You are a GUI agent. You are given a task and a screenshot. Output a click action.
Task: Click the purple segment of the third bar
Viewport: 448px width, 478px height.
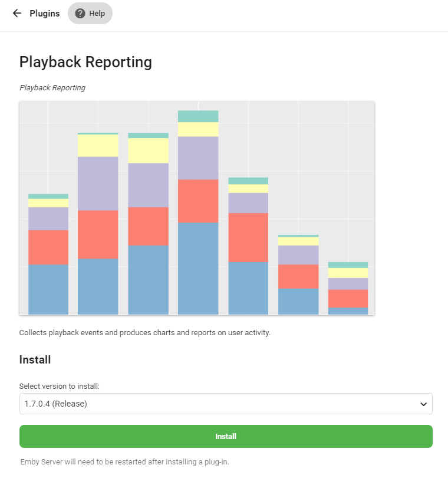pos(148,185)
